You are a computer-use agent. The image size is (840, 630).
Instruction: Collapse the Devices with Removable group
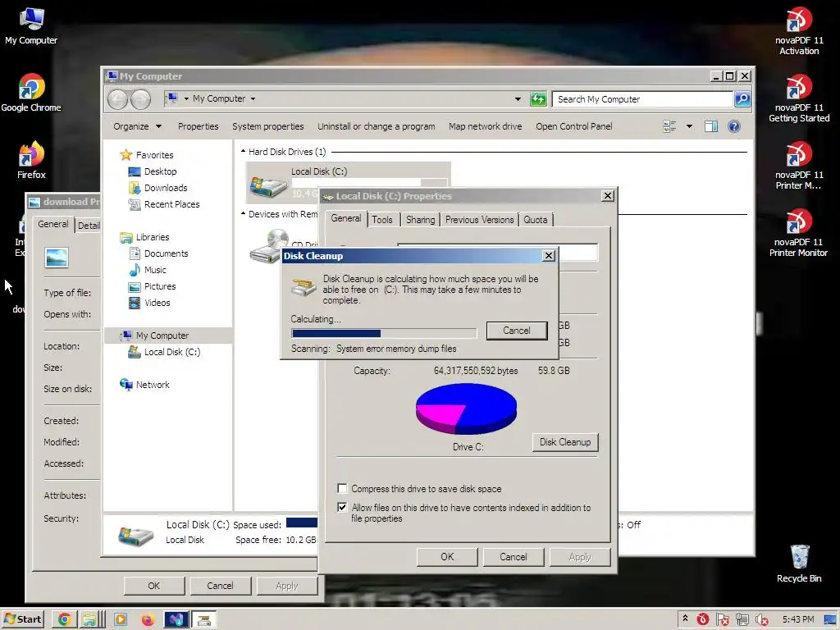tap(243, 214)
